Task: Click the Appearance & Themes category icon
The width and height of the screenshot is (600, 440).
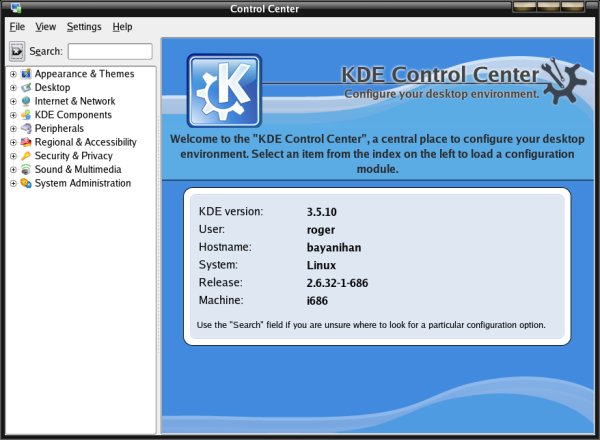Action: pos(26,73)
